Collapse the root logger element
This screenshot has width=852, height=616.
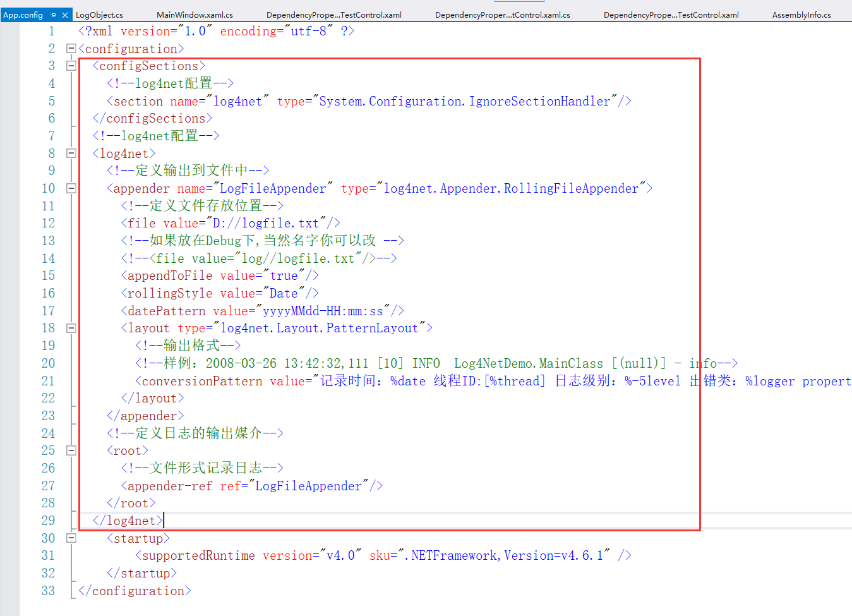[71, 450]
